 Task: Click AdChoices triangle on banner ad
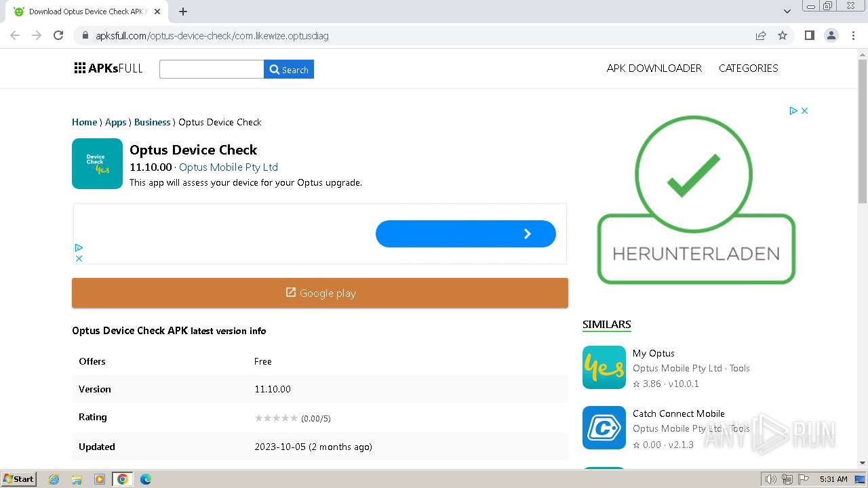coord(79,248)
